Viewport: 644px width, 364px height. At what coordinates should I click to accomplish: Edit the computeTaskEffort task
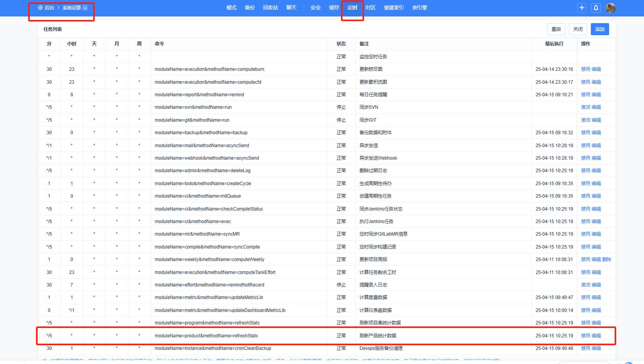596,272
